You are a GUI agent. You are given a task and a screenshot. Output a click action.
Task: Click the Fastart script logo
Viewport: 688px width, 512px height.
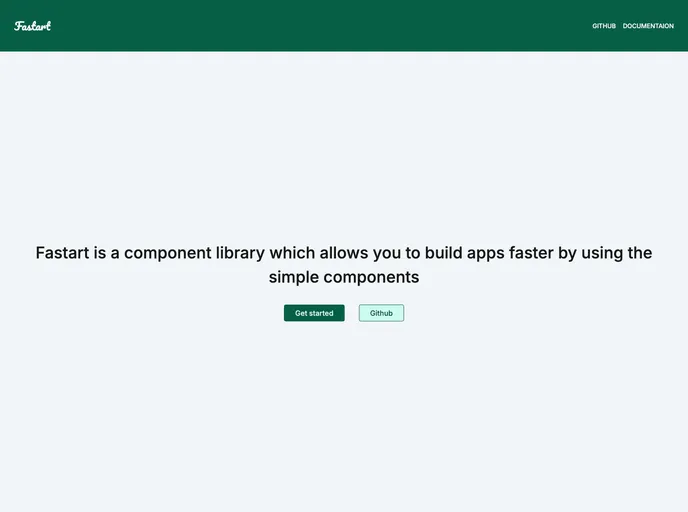(x=32, y=26)
